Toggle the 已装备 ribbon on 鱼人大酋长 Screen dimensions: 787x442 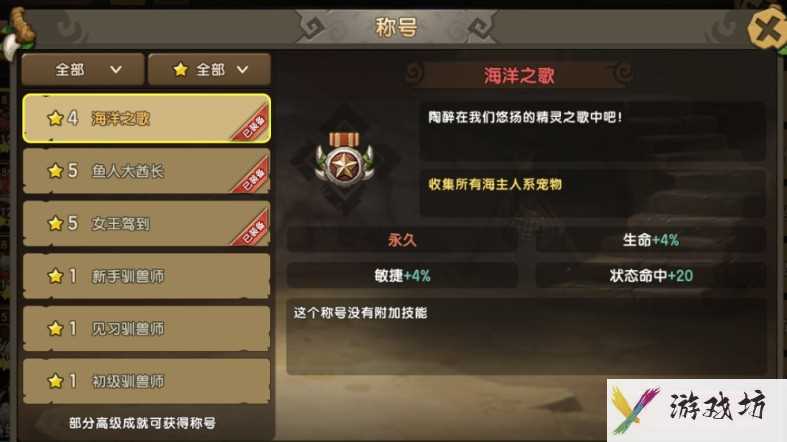(x=251, y=177)
